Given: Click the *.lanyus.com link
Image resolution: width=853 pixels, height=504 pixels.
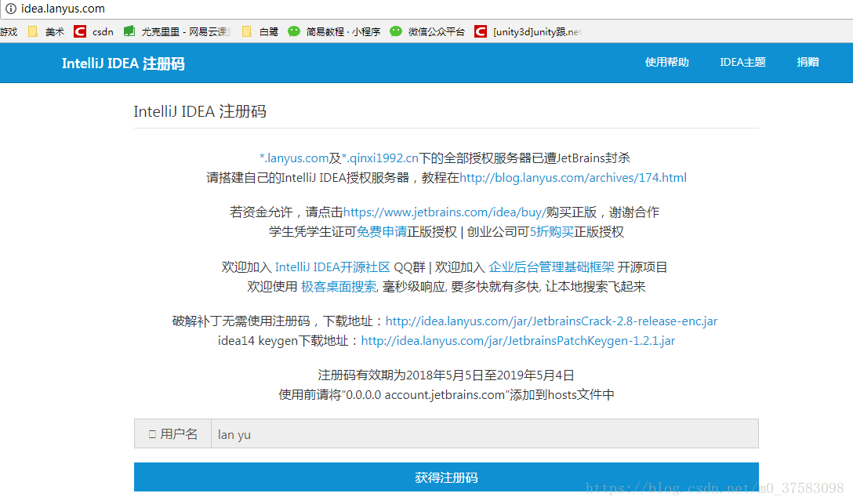Looking at the screenshot, I should click(x=294, y=158).
